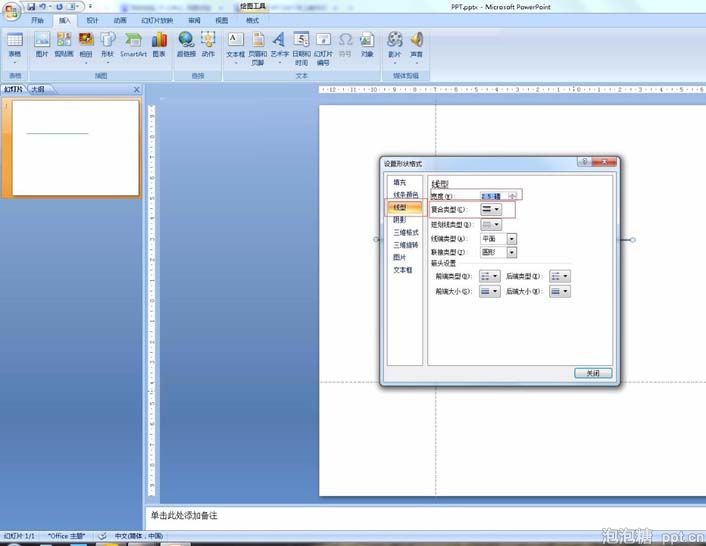Click the 影片 (Movie) icon

[x=394, y=43]
